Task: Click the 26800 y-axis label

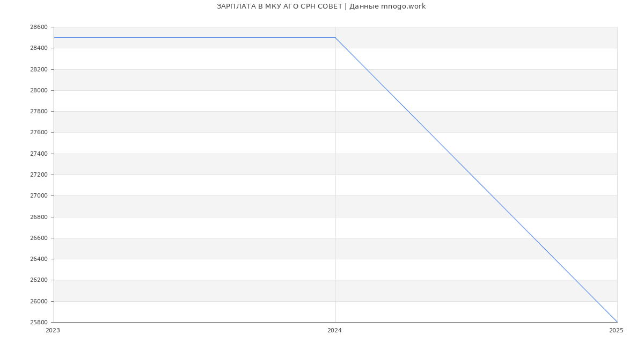Action: pyautogui.click(x=39, y=217)
